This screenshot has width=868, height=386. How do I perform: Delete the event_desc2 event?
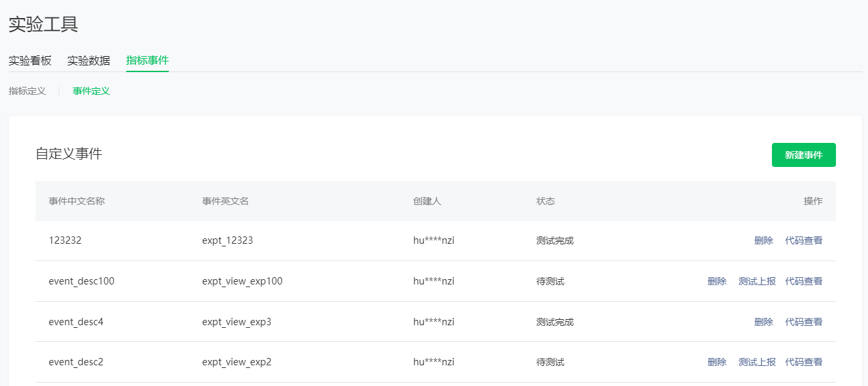coord(717,362)
